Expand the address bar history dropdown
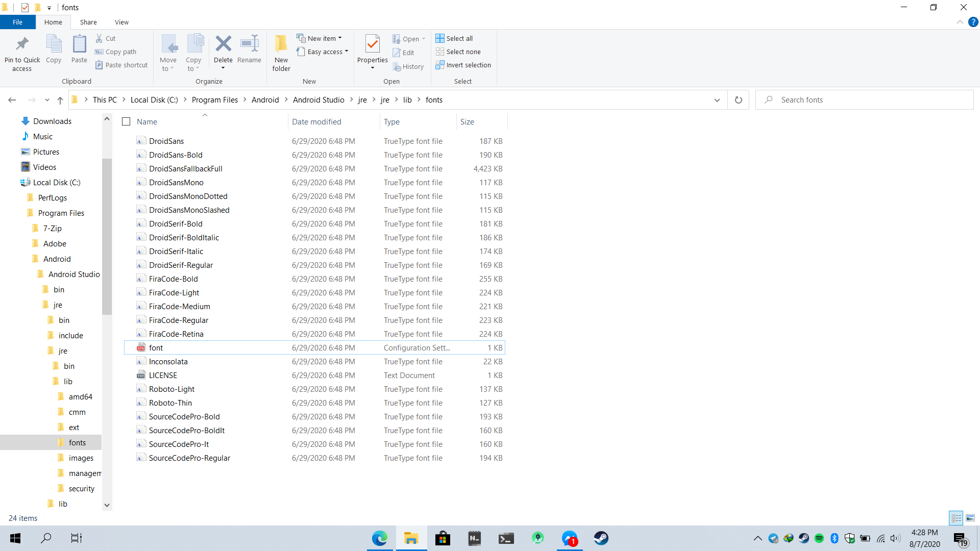 pyautogui.click(x=717, y=99)
